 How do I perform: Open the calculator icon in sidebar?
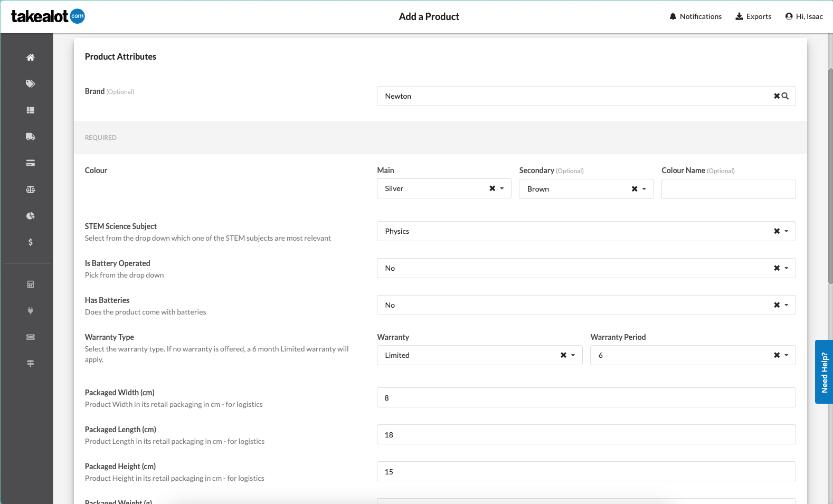point(31,284)
